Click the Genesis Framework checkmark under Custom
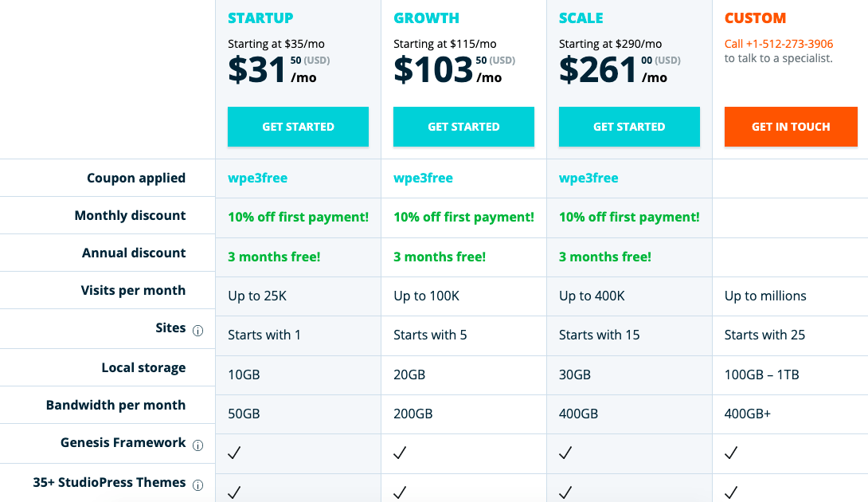 click(x=730, y=453)
